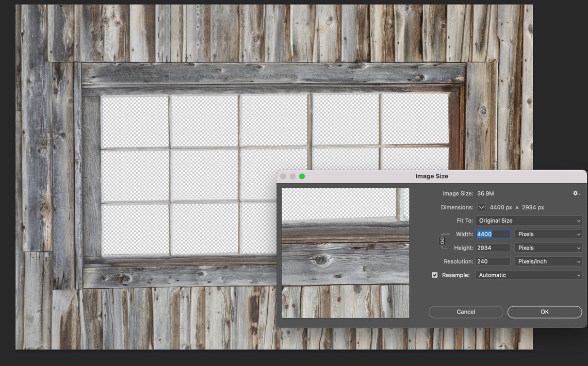
Task: Open the Fit To dropdown showing Original Size
Action: [528, 220]
